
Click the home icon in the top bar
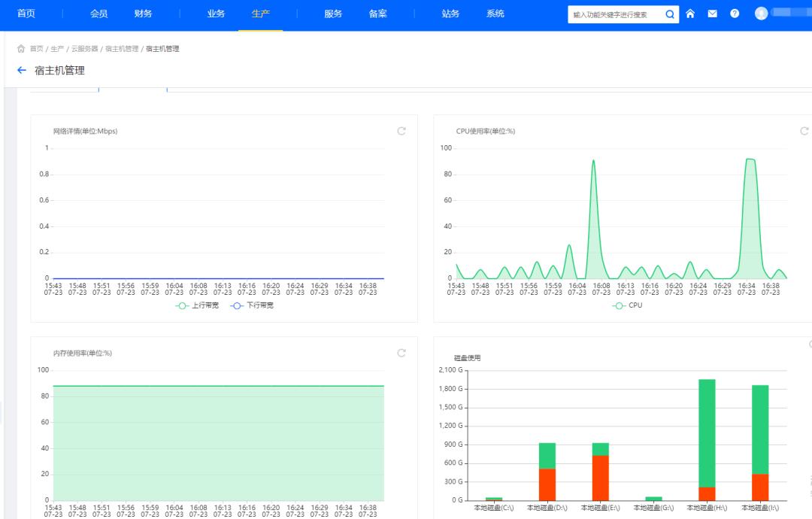point(690,14)
